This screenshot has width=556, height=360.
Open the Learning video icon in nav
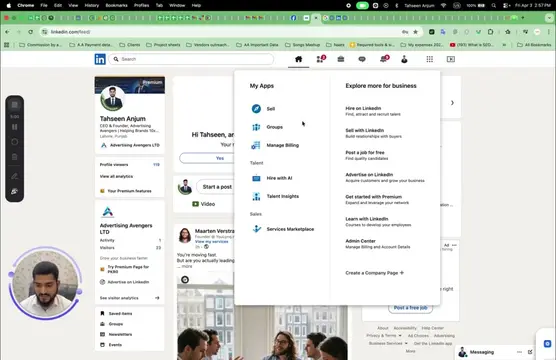tap(451, 59)
